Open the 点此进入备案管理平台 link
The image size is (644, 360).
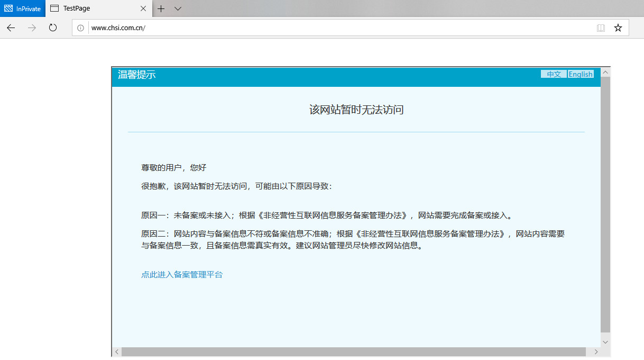[182, 274]
